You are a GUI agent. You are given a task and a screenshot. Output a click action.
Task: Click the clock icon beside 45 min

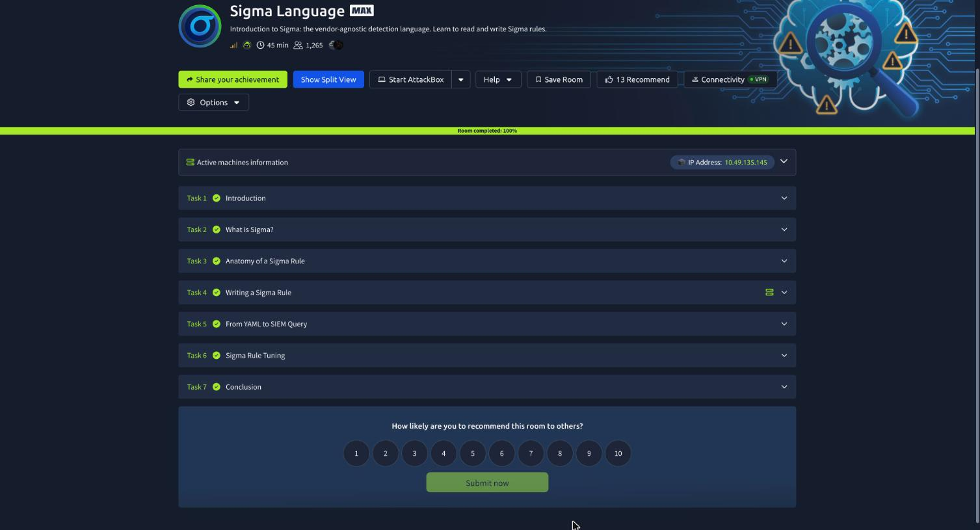point(260,45)
